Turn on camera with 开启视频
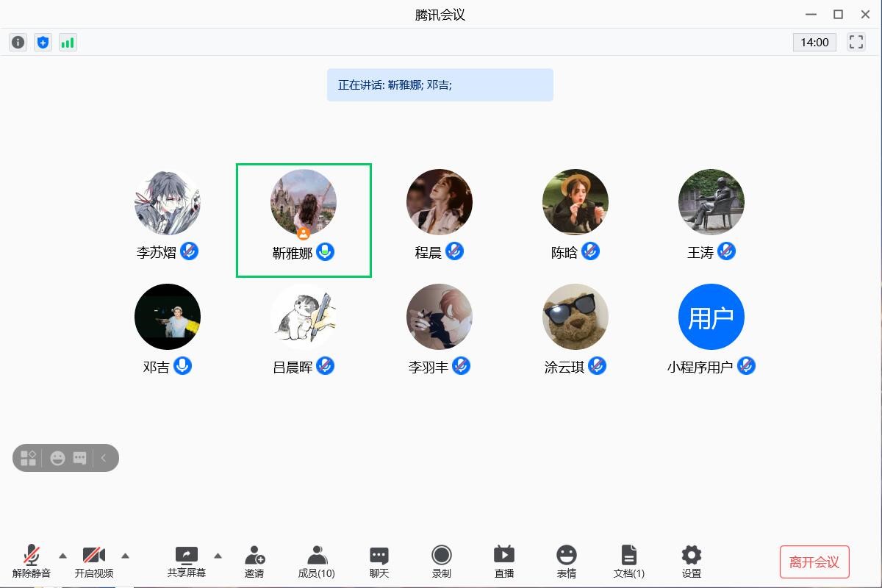The height and width of the screenshot is (588, 882). point(94,562)
